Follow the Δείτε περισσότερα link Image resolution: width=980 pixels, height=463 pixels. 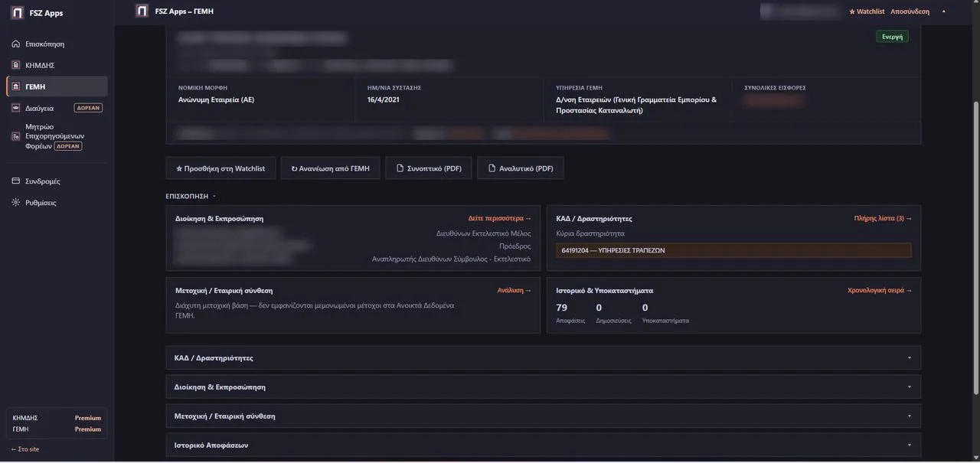point(500,219)
